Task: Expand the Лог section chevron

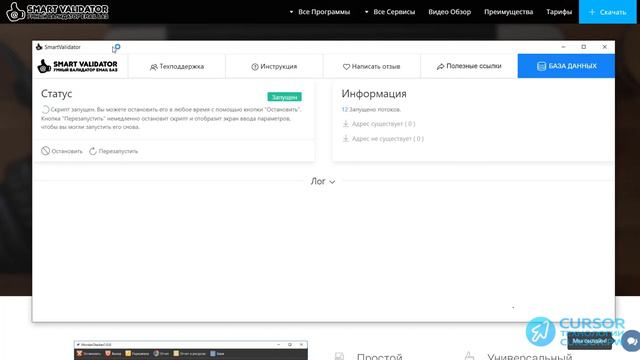Action: click(332, 182)
